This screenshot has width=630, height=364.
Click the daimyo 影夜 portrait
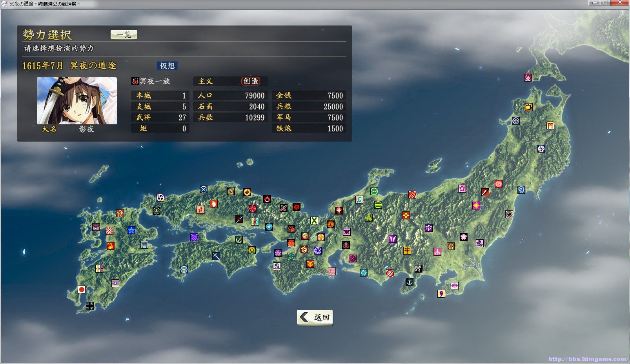click(x=77, y=101)
